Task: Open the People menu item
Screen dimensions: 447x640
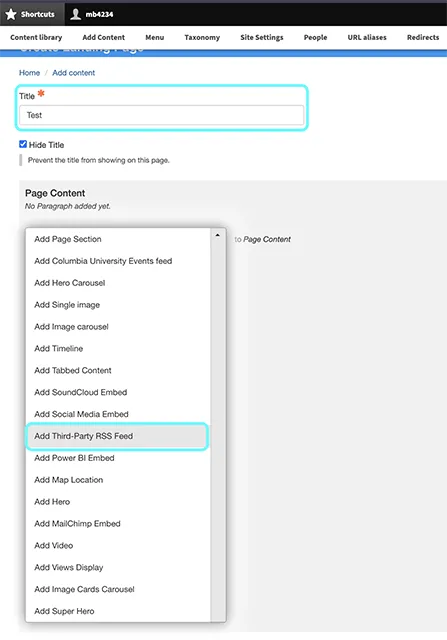Action: point(316,37)
